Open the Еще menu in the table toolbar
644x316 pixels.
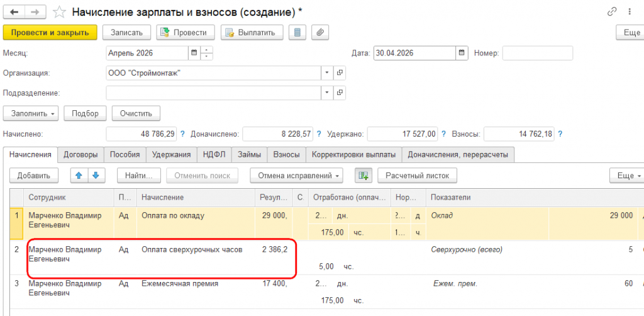click(x=626, y=176)
